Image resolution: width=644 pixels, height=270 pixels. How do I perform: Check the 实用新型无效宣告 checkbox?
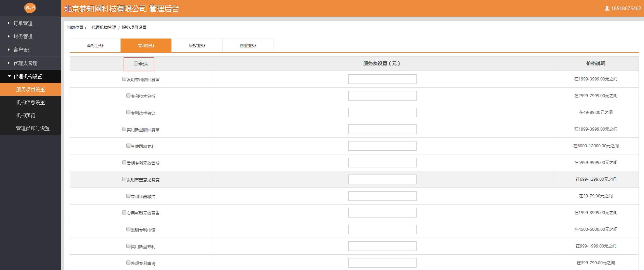coord(124,212)
